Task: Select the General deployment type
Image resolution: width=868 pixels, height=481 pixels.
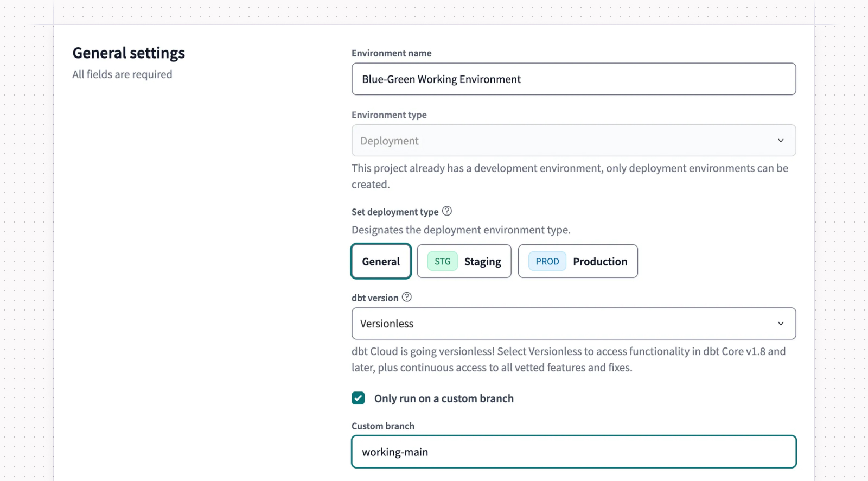Action: (381, 261)
